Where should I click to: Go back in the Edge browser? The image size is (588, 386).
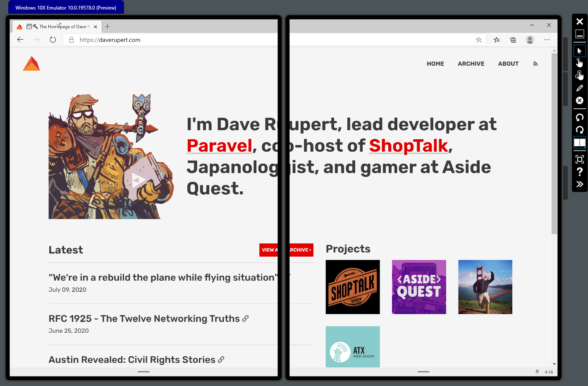click(20, 40)
